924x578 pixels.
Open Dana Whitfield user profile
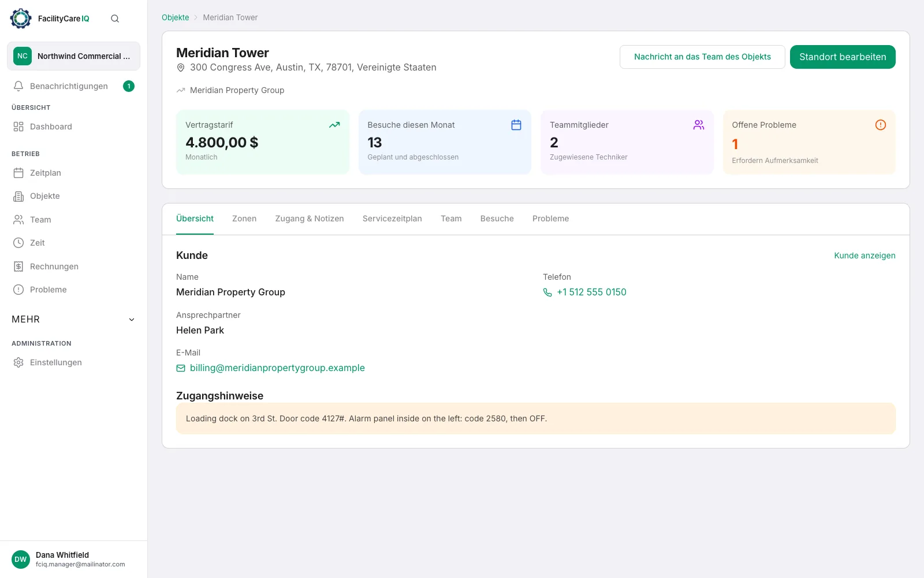click(73, 560)
